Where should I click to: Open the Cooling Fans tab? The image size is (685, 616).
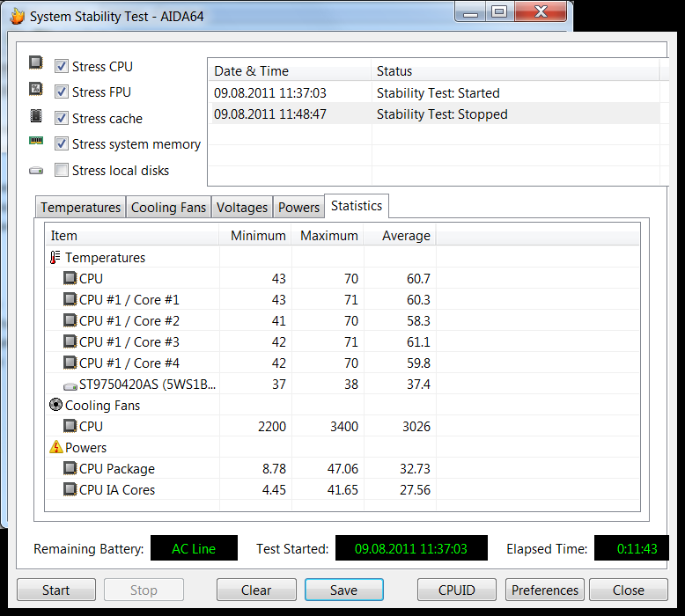point(168,208)
